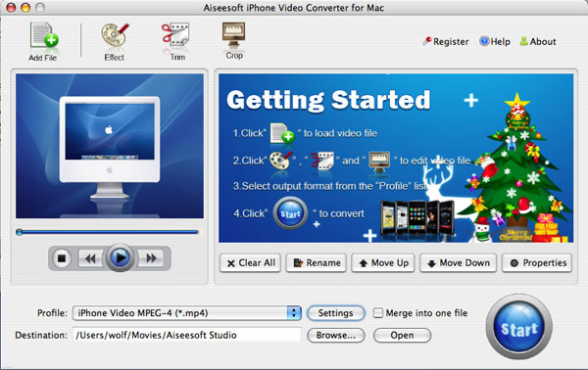The width and height of the screenshot is (588, 370).
Task: Stop video playback
Action: 62,258
